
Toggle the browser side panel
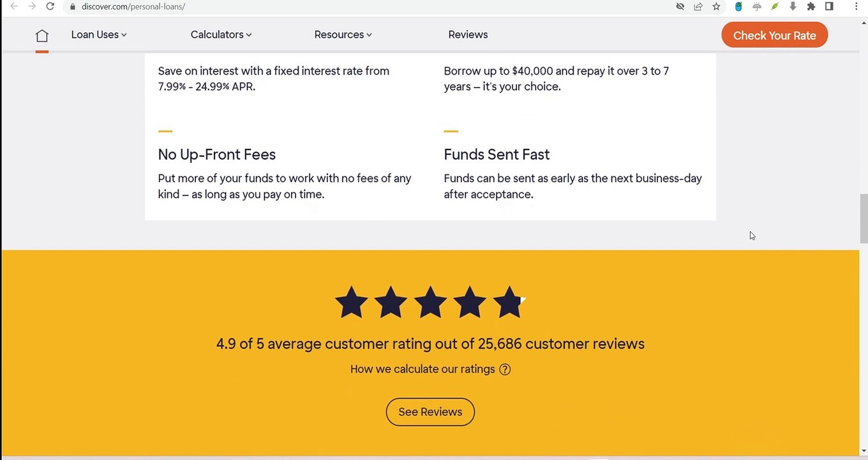pyautogui.click(x=829, y=6)
